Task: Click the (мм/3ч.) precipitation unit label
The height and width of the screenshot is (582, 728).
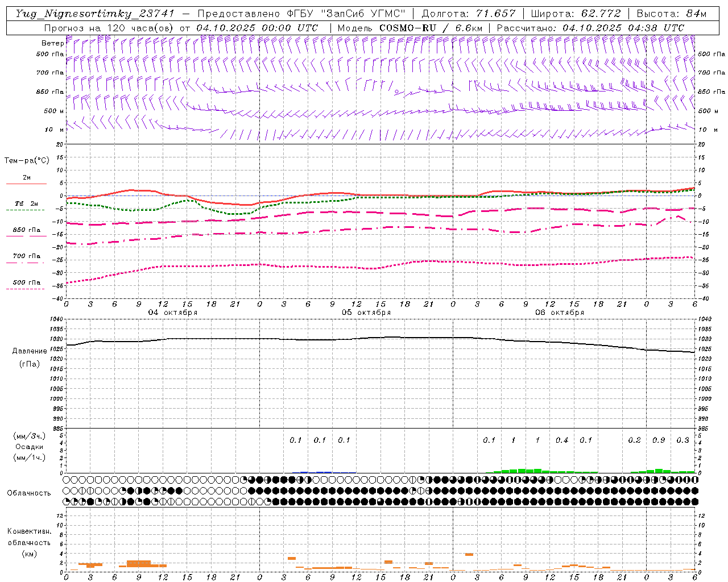Action: click(x=29, y=436)
